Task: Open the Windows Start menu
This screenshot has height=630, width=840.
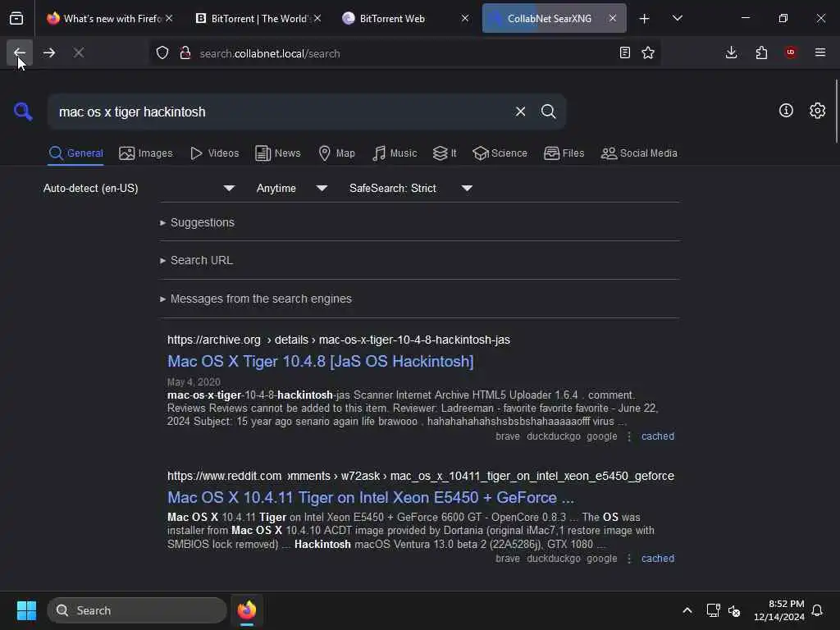Action: (x=26, y=610)
